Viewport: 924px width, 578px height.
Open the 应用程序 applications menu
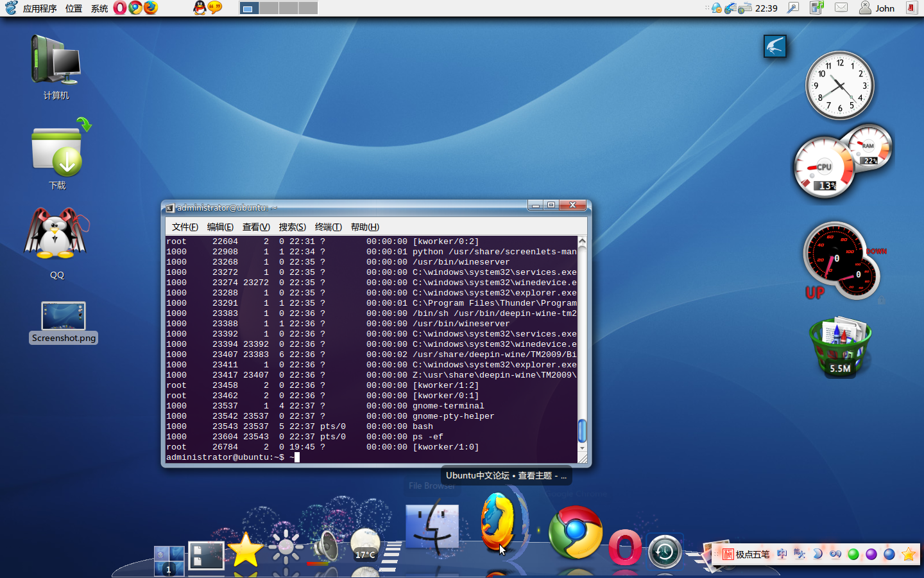point(40,8)
